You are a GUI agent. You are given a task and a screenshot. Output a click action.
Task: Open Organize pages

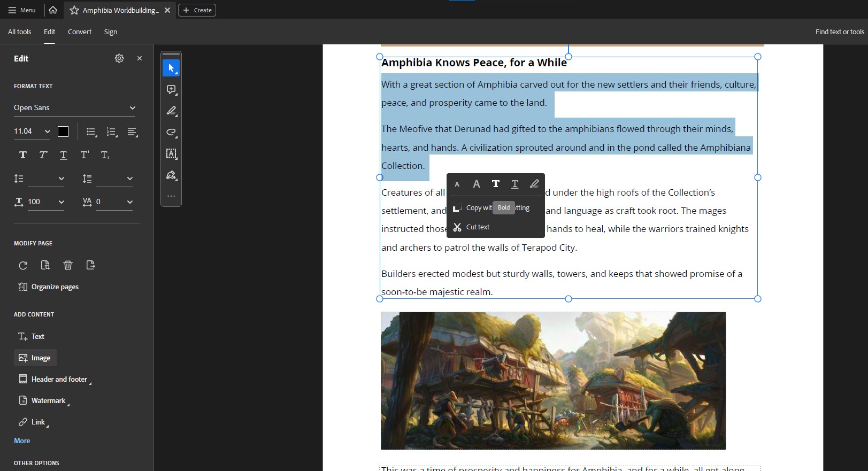pyautogui.click(x=49, y=287)
